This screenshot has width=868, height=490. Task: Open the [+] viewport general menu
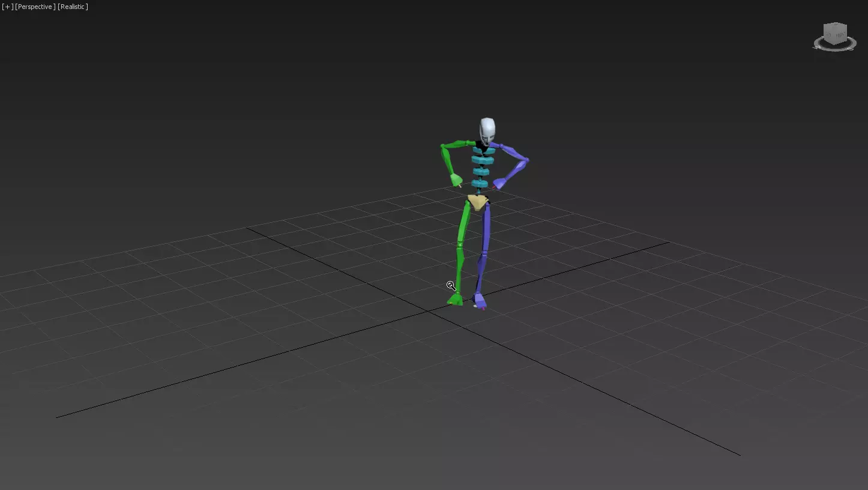click(x=7, y=7)
